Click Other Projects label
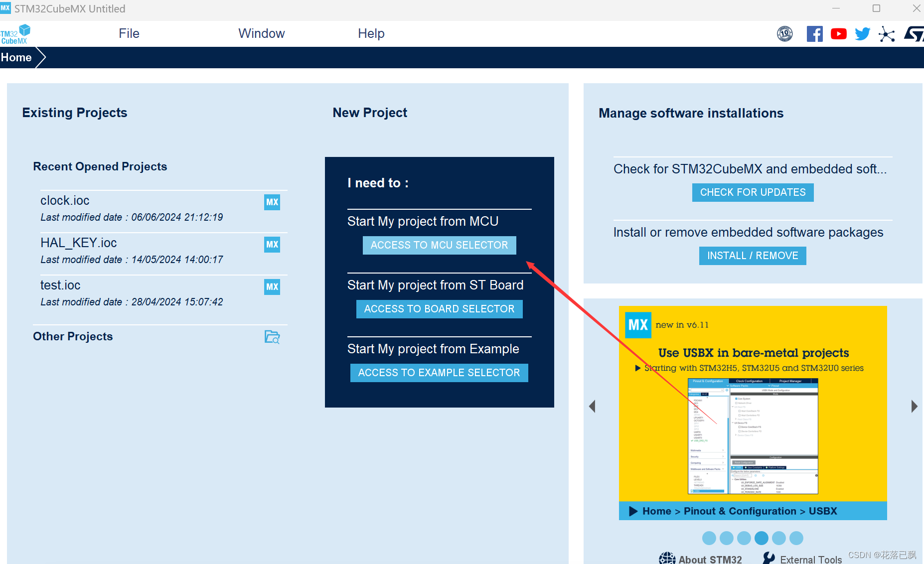 [73, 336]
